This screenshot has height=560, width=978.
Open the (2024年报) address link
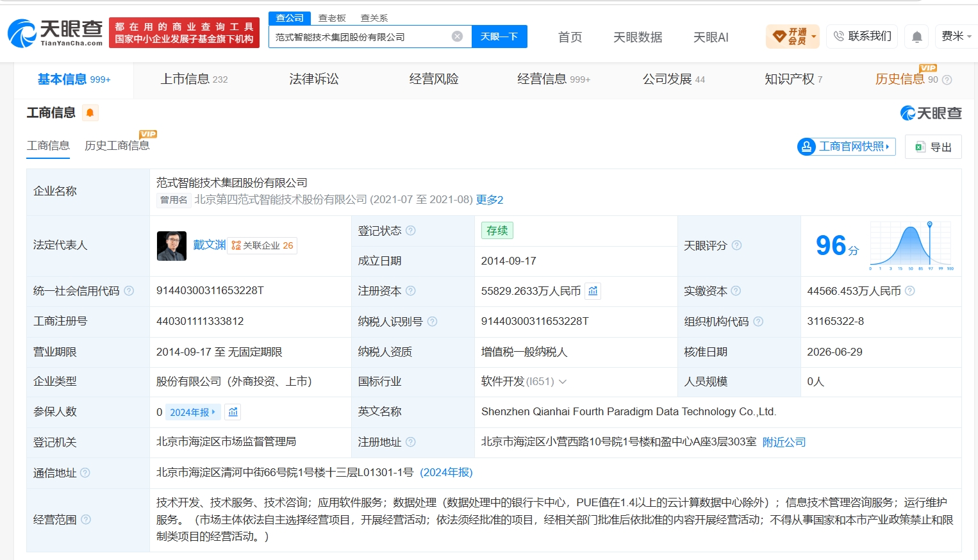point(446,472)
